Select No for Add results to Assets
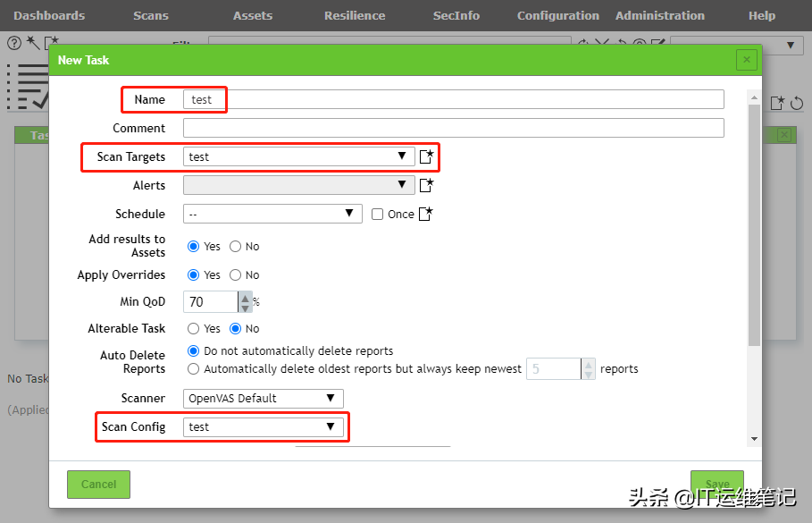The height and width of the screenshot is (523, 812). pos(236,247)
